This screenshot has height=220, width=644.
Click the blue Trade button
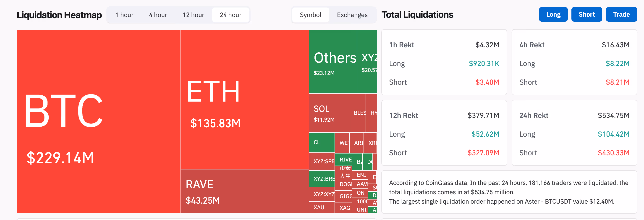click(621, 15)
